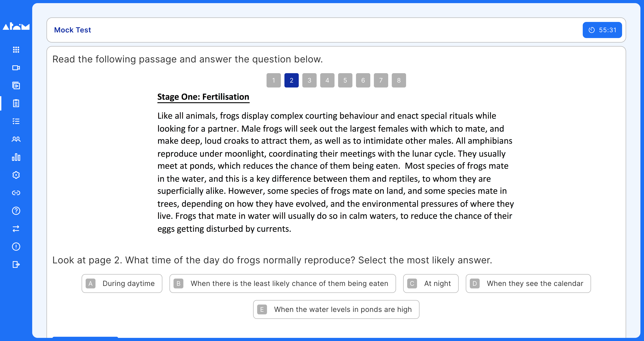Open the bar chart analytics icon
This screenshot has width=644, height=341.
click(16, 157)
